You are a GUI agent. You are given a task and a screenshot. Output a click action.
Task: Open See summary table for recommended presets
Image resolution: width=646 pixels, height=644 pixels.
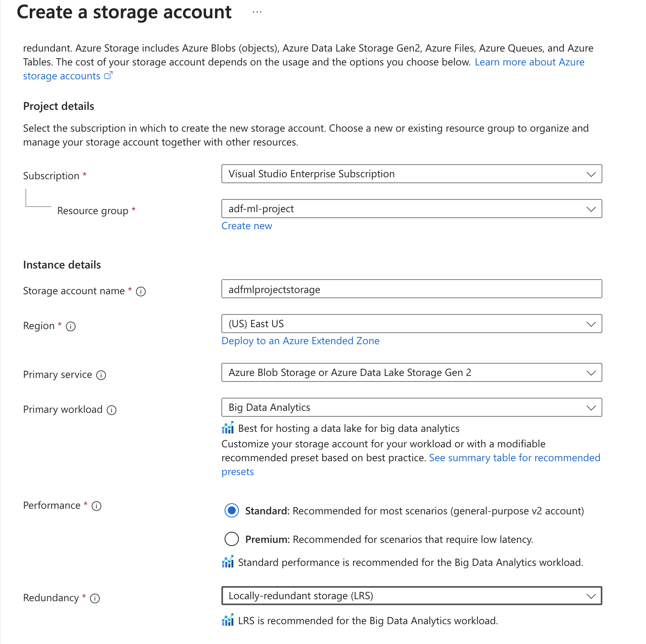tap(515, 458)
